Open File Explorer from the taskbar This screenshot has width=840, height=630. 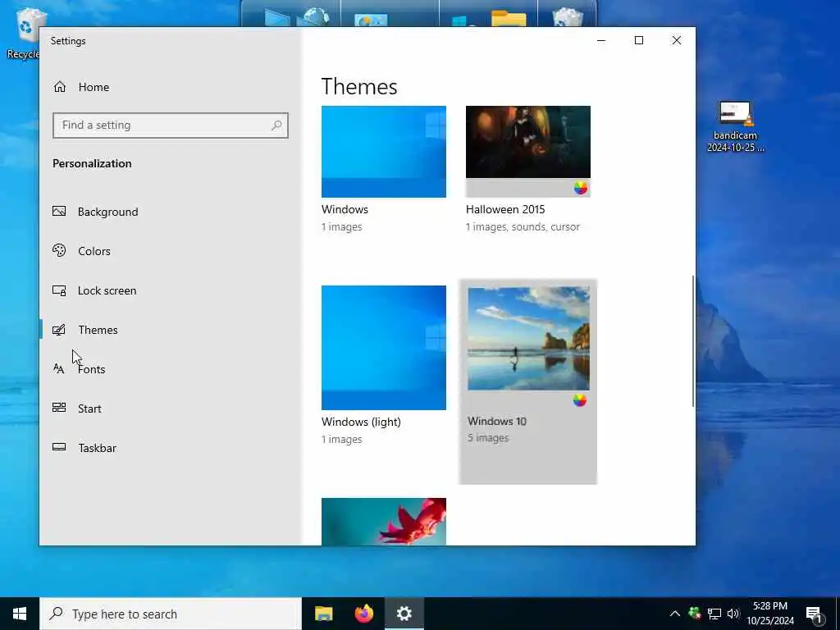323,614
